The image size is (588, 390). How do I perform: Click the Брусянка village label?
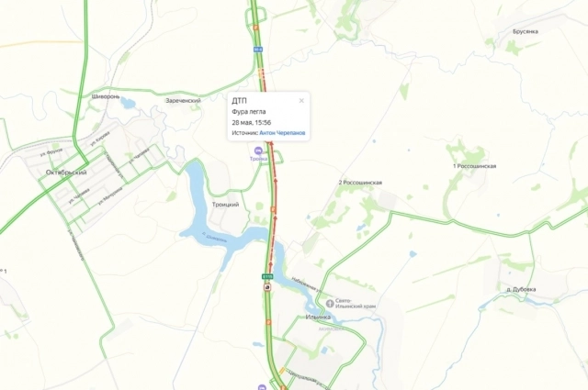click(x=526, y=31)
